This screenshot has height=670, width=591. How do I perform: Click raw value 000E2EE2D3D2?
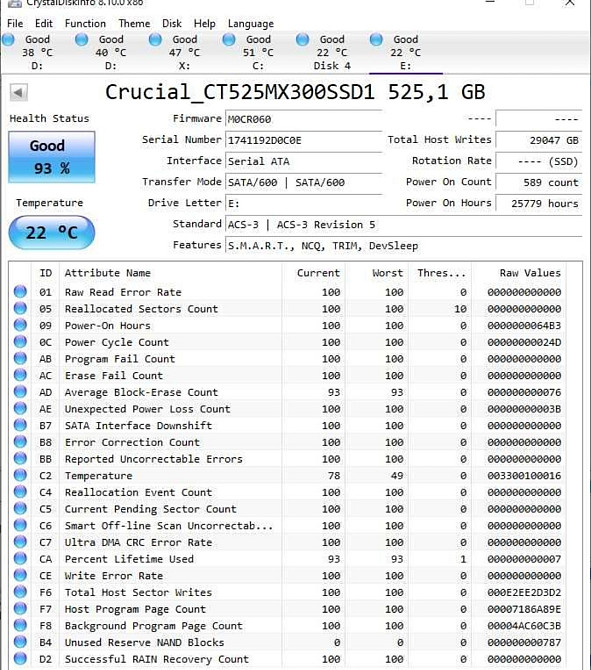(524, 592)
